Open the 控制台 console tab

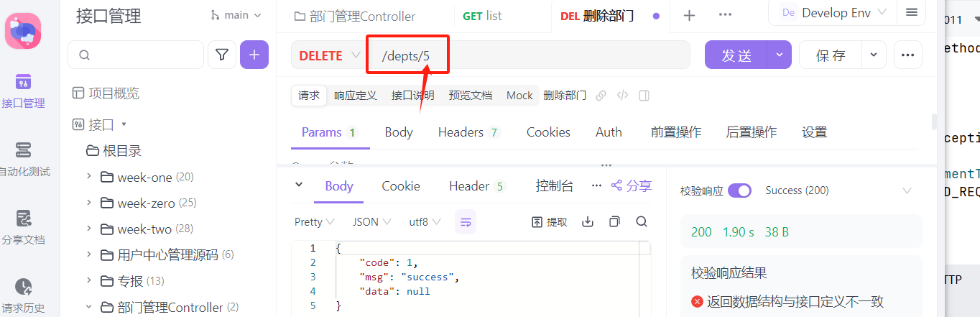pyautogui.click(x=555, y=186)
